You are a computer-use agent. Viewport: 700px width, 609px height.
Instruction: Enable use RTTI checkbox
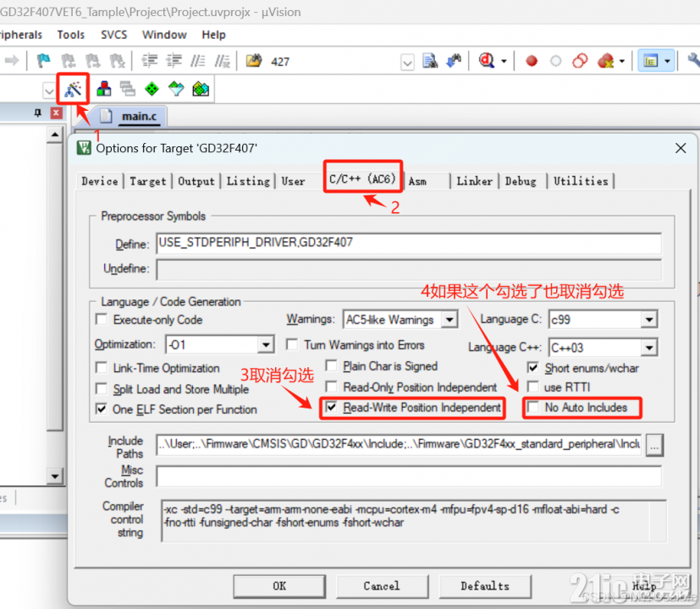tap(533, 387)
